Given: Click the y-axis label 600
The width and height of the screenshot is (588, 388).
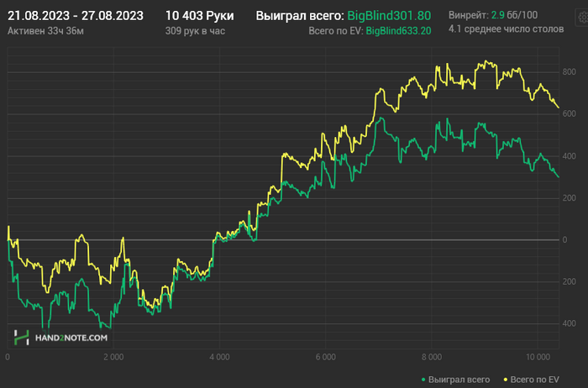Looking at the screenshot, I should coord(569,114).
